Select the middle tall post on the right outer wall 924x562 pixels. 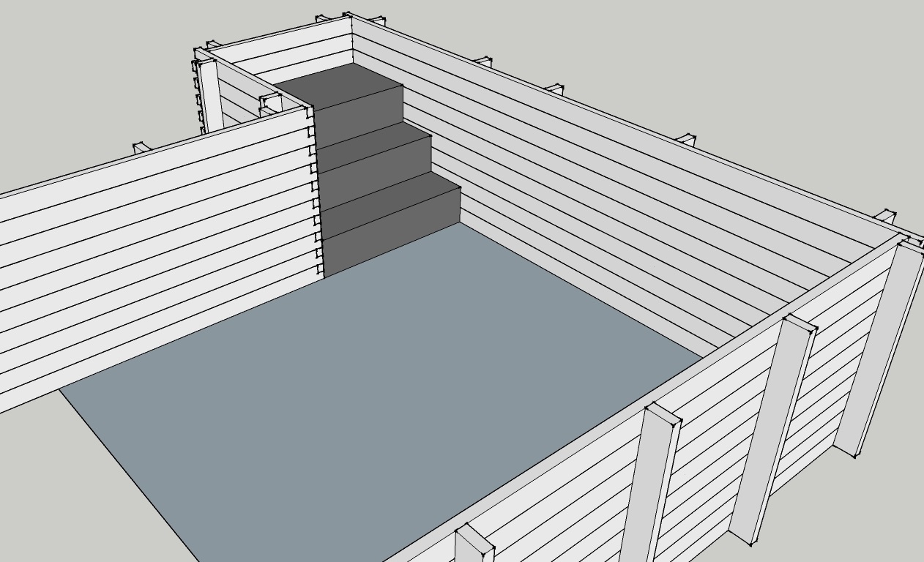pos(772,430)
